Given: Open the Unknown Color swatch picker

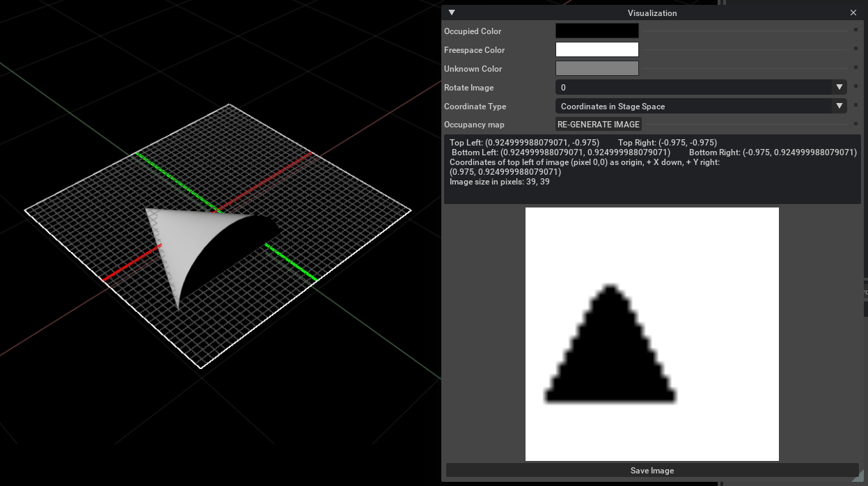Looking at the screenshot, I should 597,68.
